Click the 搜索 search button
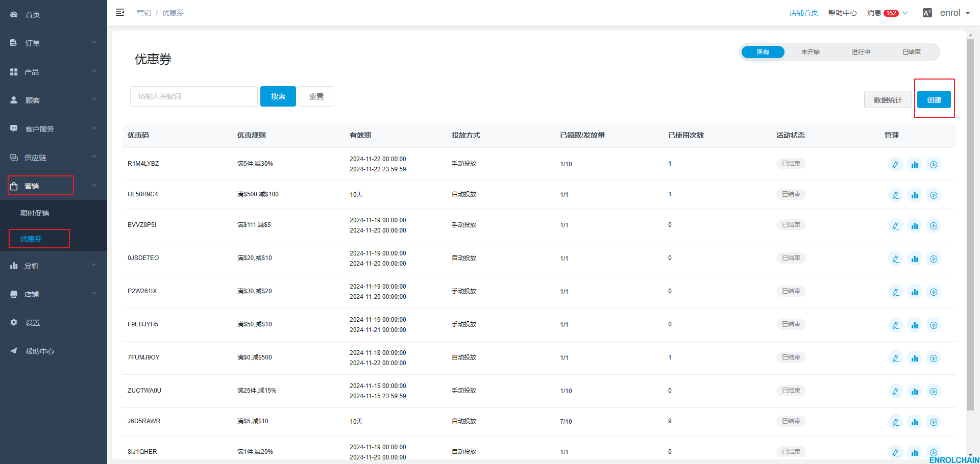The width and height of the screenshot is (980, 464). [x=278, y=96]
